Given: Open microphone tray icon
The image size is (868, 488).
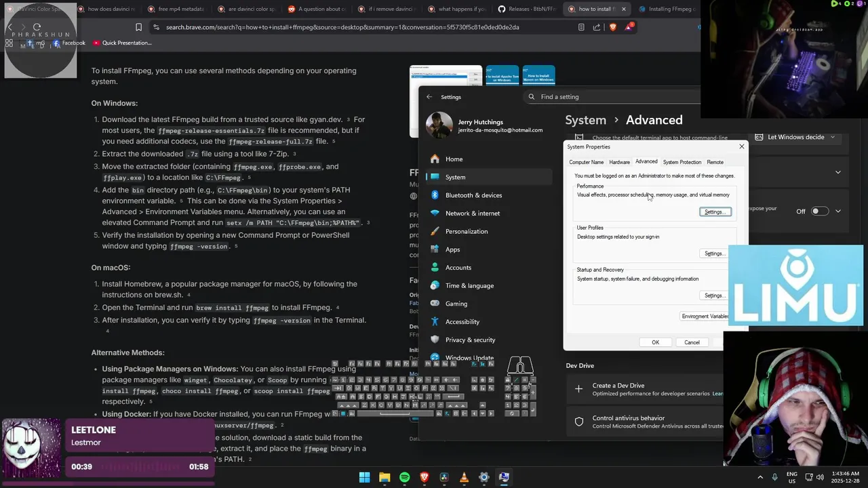Looking at the screenshot, I should [x=775, y=477].
